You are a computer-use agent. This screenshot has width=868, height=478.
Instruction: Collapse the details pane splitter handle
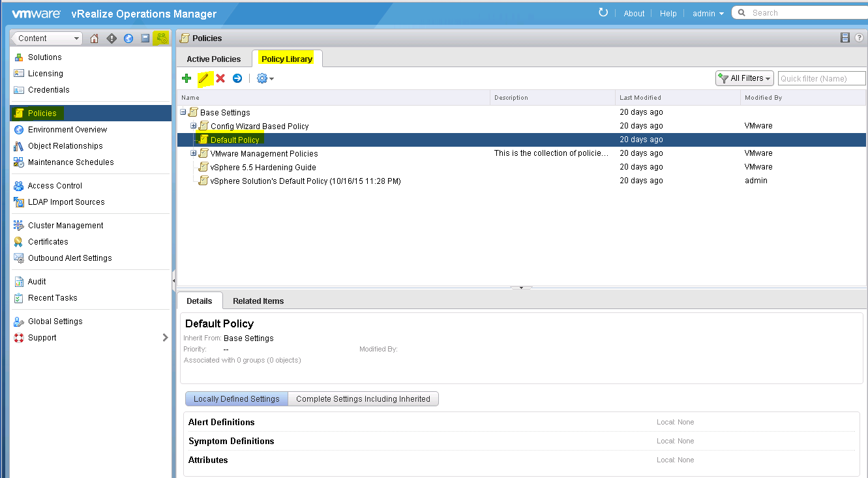tap(521, 288)
